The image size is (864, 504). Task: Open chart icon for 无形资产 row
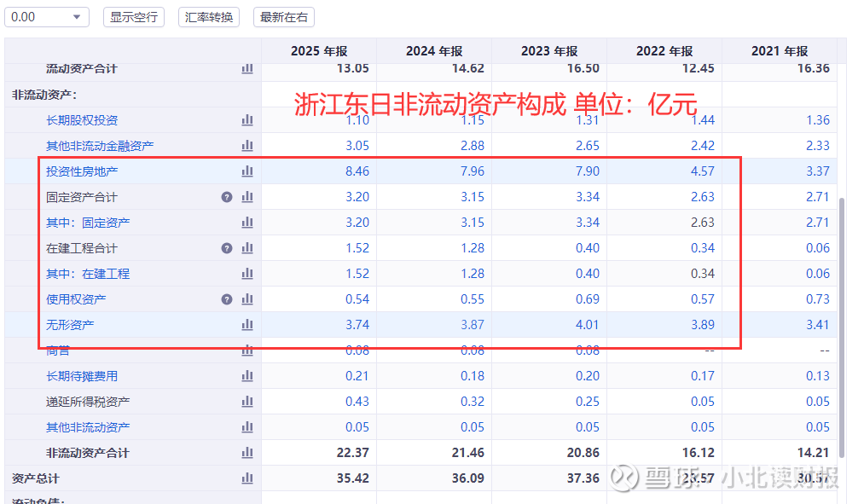click(247, 325)
